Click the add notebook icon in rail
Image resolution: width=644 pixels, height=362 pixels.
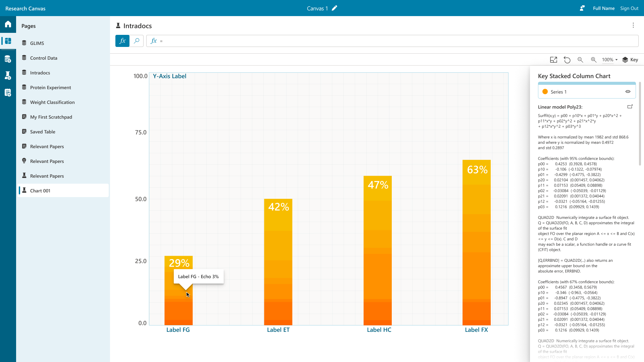8,93
